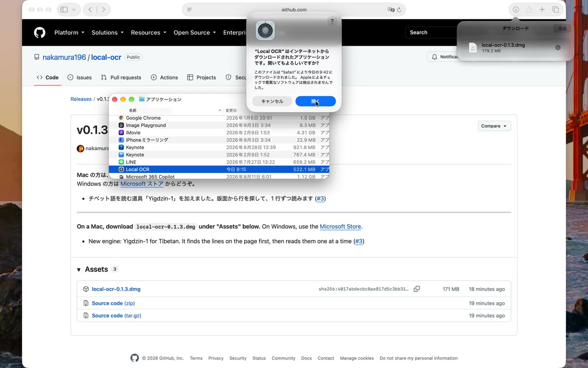The image size is (588, 368).
Task: Select Local OCR row in Finder
Action: 219,169
